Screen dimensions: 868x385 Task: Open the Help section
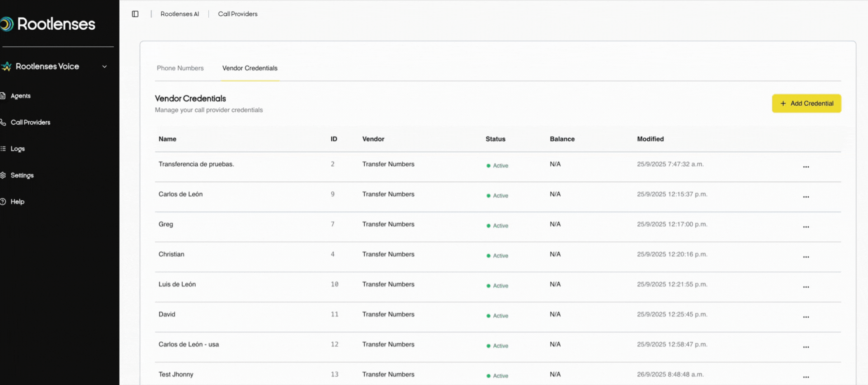17,202
